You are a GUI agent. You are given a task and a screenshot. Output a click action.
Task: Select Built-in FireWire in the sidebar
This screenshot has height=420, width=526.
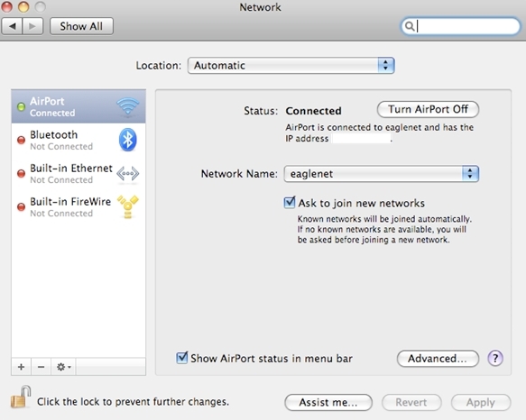coord(78,206)
